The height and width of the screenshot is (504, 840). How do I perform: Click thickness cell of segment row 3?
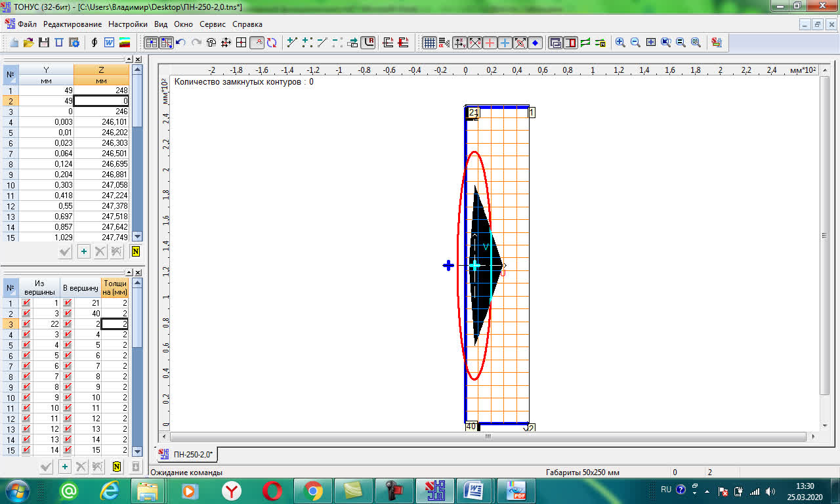(115, 324)
